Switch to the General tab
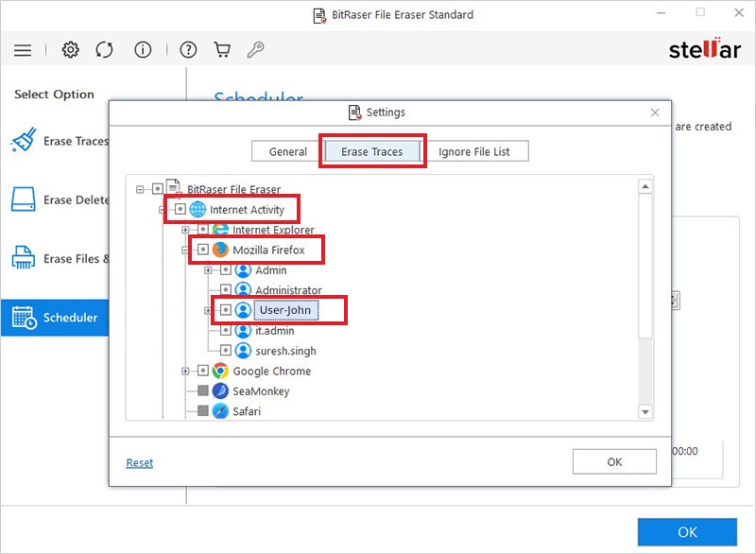 [x=287, y=151]
